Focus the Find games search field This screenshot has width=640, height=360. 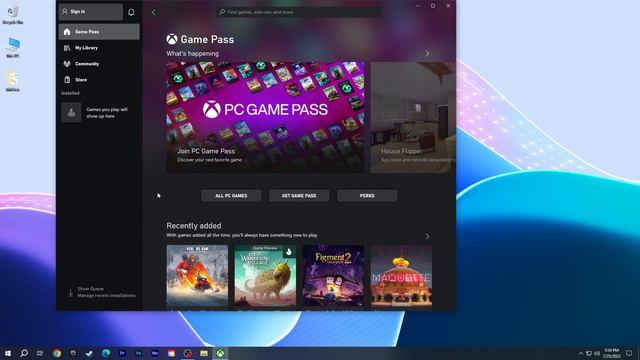click(299, 12)
